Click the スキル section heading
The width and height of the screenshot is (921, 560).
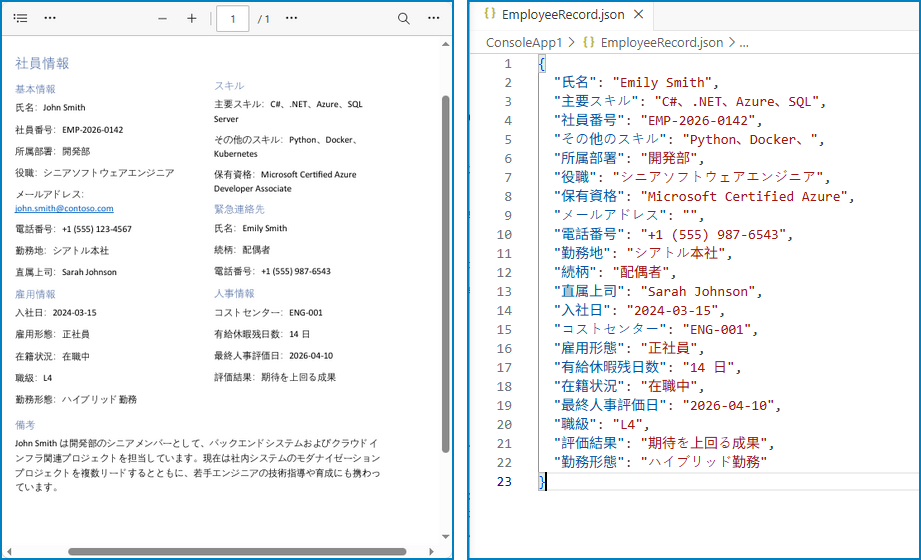tap(229, 86)
